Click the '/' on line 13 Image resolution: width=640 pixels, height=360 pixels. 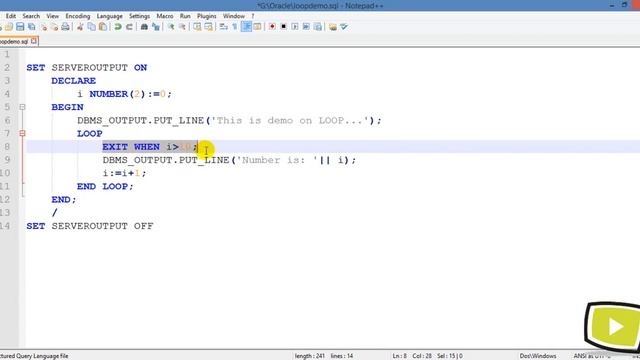(54, 213)
